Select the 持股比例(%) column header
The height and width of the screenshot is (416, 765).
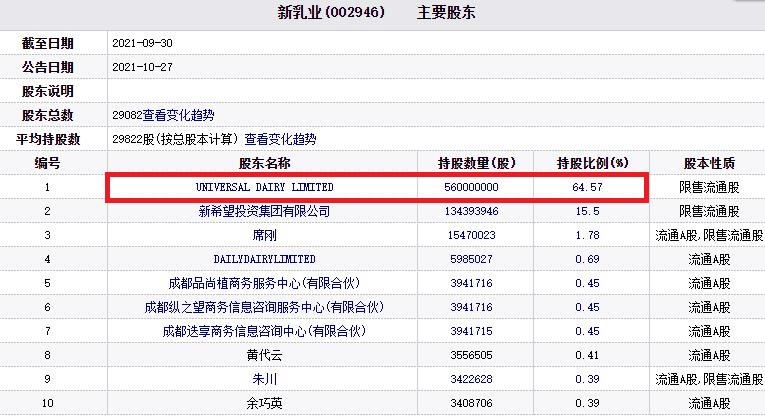pos(592,163)
